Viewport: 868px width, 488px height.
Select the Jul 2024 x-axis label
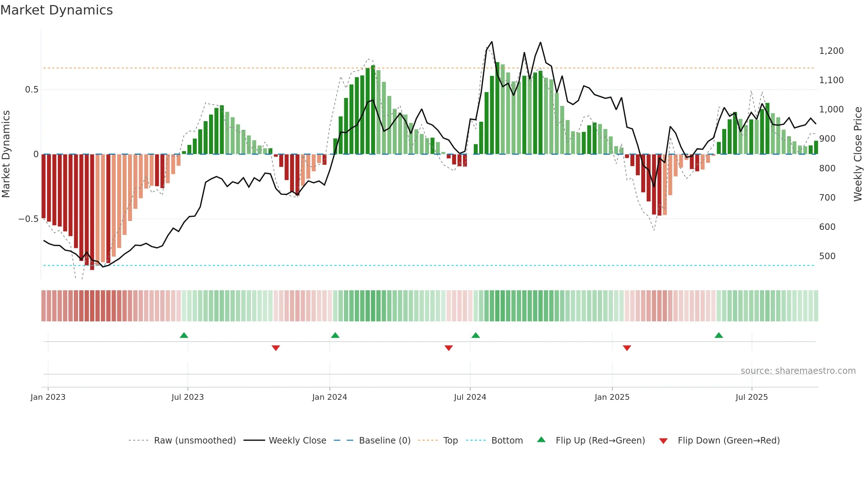point(470,397)
